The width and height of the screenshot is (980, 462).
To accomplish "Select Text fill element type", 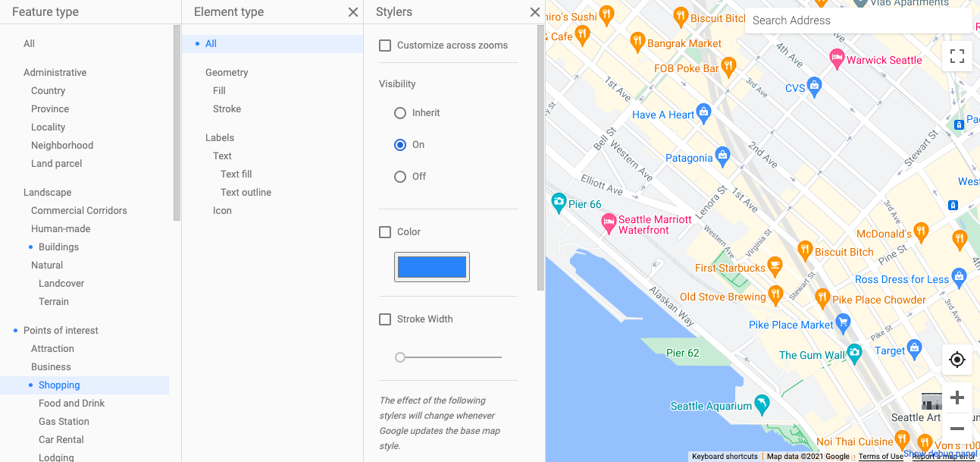I will click(x=236, y=174).
